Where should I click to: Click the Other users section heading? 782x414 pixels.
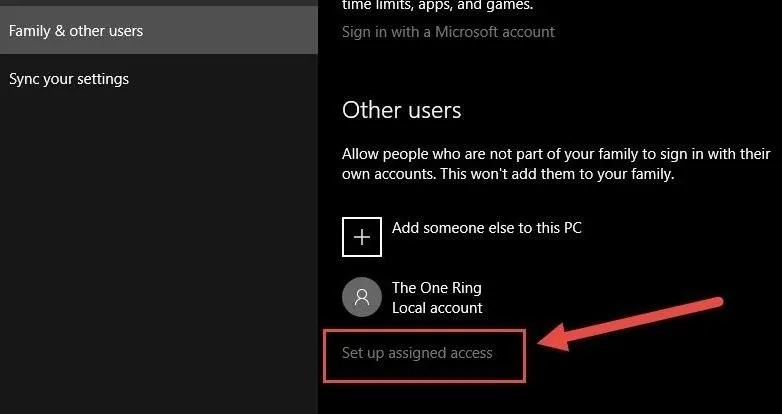(x=401, y=110)
